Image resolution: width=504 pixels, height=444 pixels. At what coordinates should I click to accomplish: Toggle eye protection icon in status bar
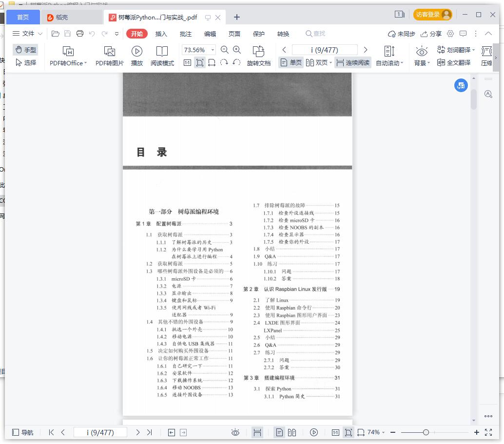click(x=235, y=432)
